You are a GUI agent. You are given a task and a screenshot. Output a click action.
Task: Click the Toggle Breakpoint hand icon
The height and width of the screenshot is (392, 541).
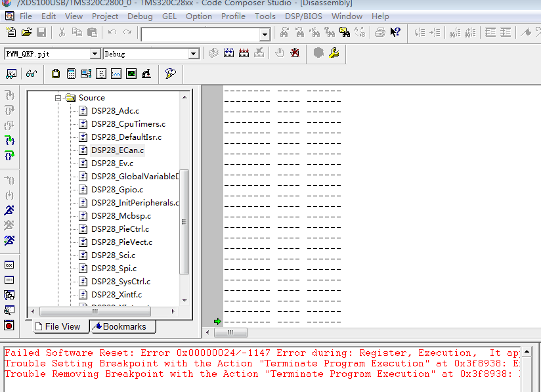point(280,53)
